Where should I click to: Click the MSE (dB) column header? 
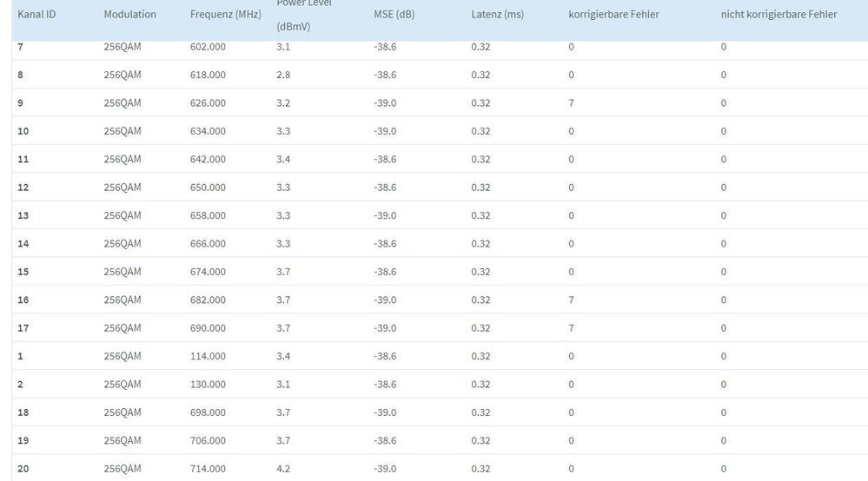[x=393, y=15]
